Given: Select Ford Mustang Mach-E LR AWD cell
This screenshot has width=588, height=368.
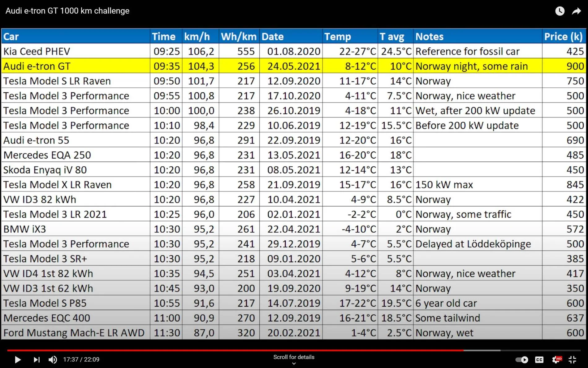Looking at the screenshot, I should click(76, 333).
